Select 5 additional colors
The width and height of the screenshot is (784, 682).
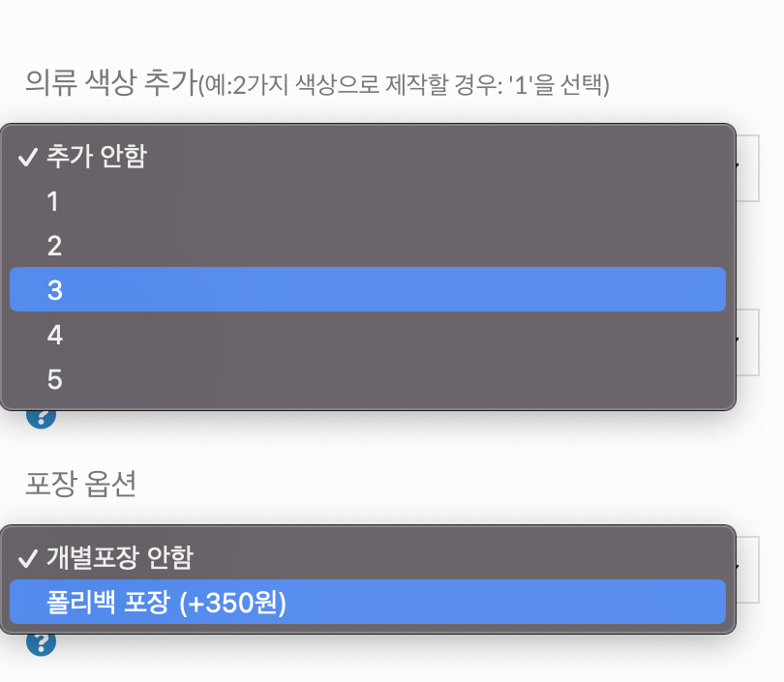[54, 379]
